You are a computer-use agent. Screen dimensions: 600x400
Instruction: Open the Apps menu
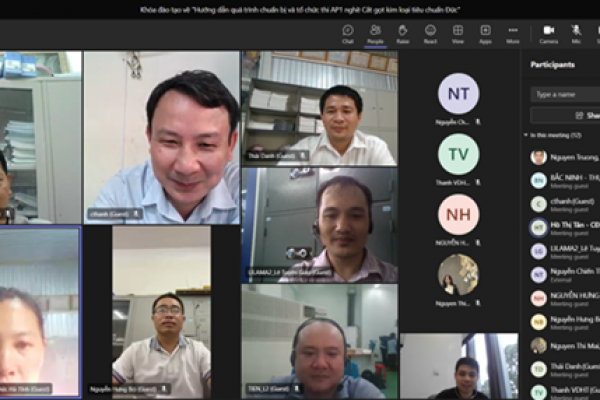point(485,33)
